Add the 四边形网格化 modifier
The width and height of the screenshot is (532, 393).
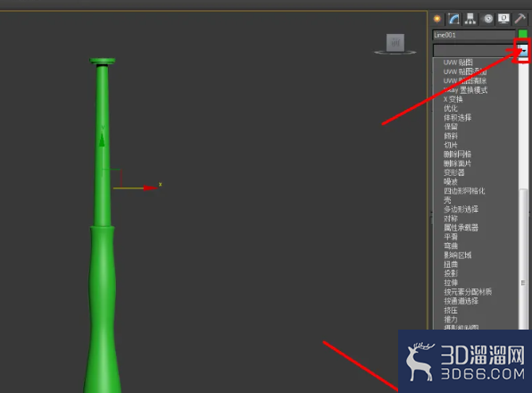coord(464,191)
